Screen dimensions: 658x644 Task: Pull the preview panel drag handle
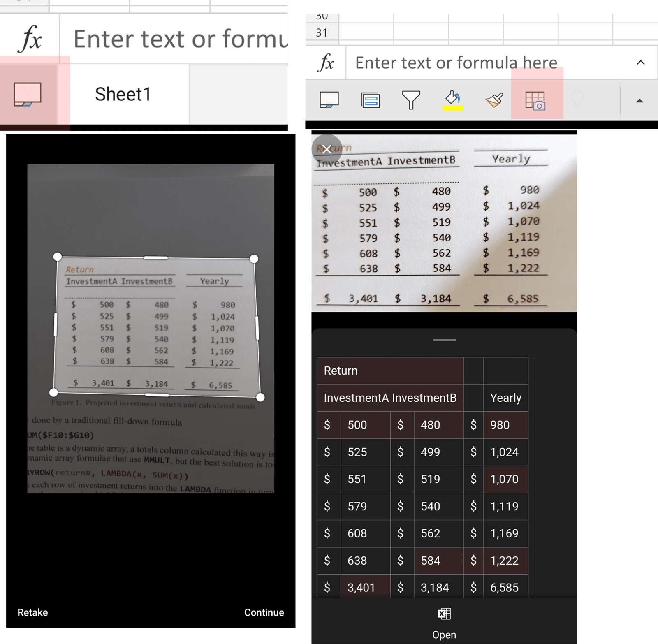(444, 340)
